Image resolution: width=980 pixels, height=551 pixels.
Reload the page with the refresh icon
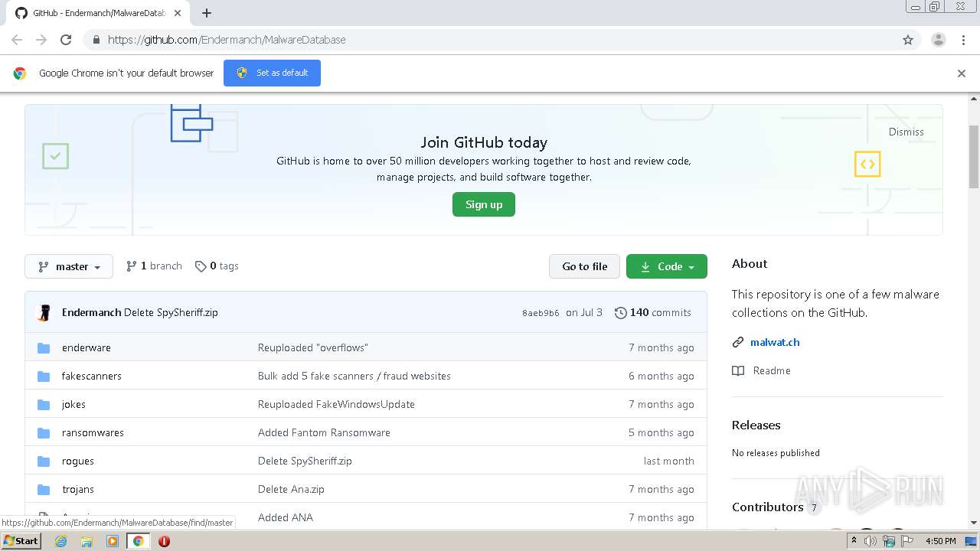(66, 40)
